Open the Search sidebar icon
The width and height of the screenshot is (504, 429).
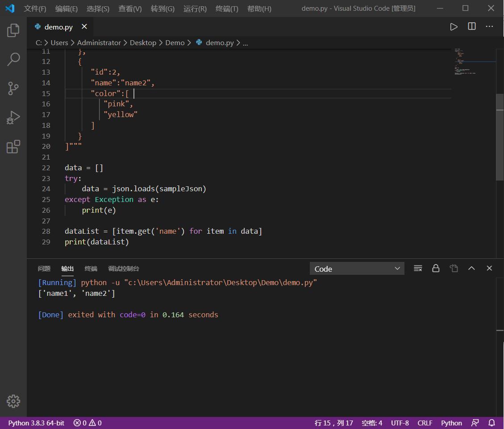(13, 59)
